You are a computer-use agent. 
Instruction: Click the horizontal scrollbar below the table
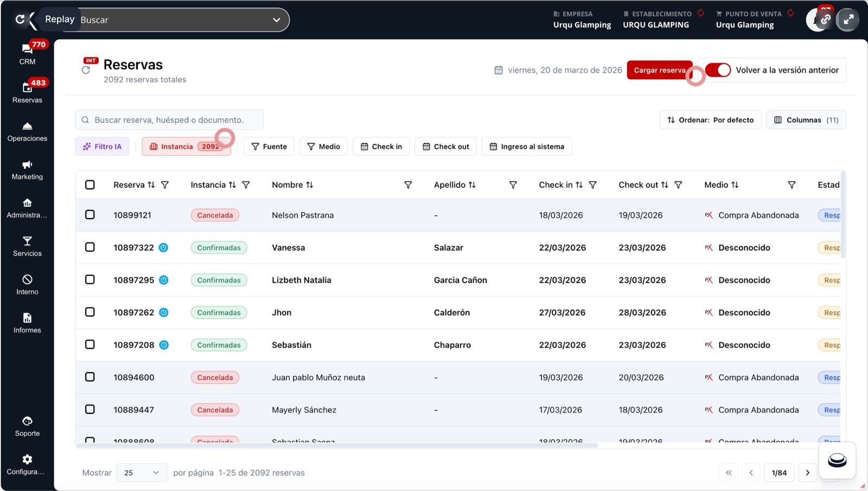(x=337, y=445)
